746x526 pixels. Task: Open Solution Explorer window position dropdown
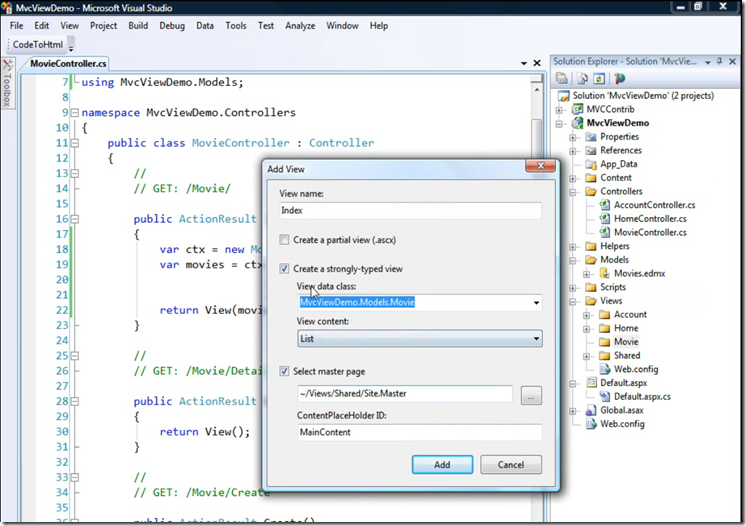click(707, 62)
